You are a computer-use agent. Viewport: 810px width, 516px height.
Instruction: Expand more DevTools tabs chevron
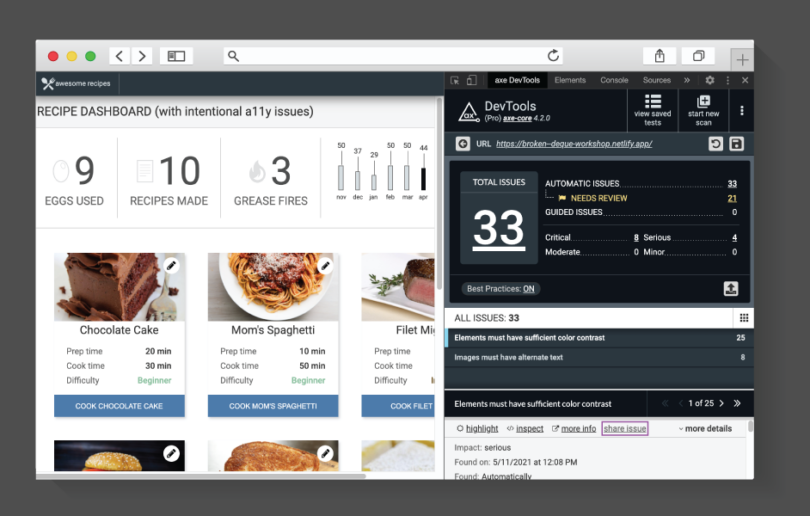(687, 80)
